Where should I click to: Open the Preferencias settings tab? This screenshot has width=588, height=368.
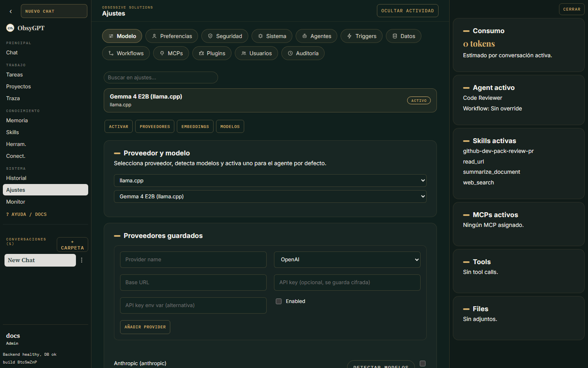(x=171, y=36)
